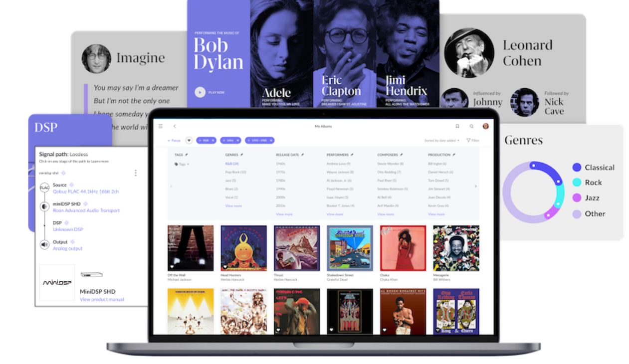Open the Shakedown Street album cover
This screenshot has width=629, height=364.
click(x=350, y=248)
